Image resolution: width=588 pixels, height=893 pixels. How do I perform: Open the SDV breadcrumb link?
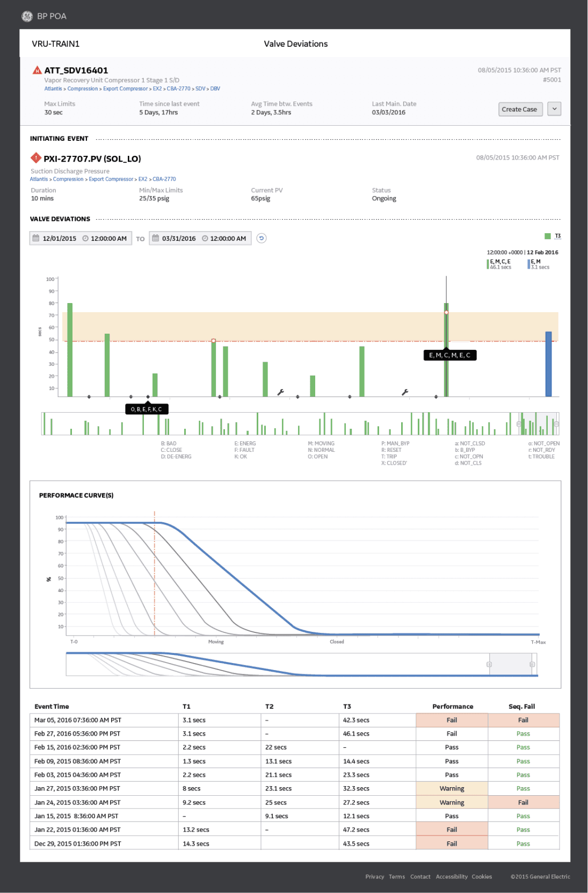(200, 89)
